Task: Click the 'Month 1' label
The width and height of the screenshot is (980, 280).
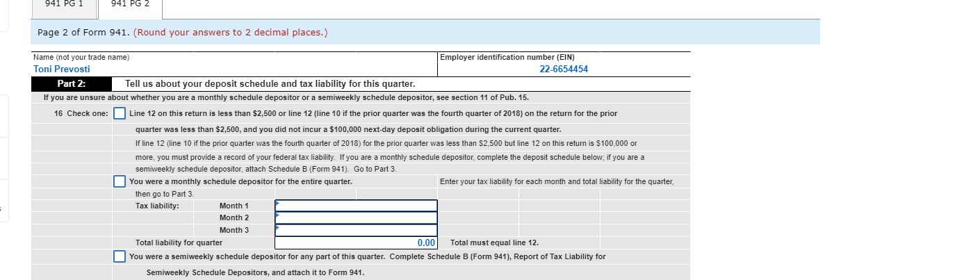Action: point(234,206)
